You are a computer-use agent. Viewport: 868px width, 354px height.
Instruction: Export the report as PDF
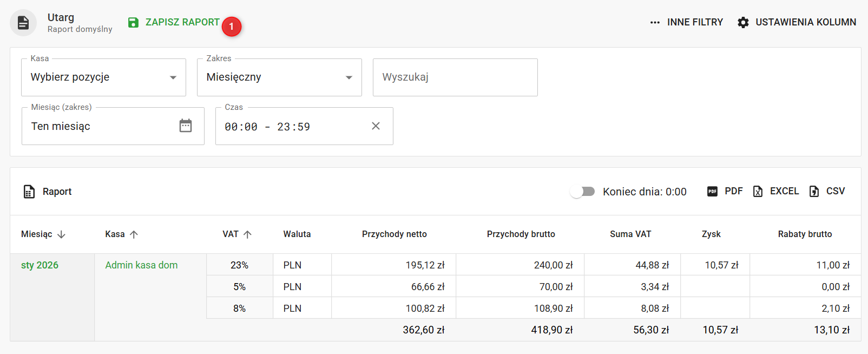[x=725, y=191]
